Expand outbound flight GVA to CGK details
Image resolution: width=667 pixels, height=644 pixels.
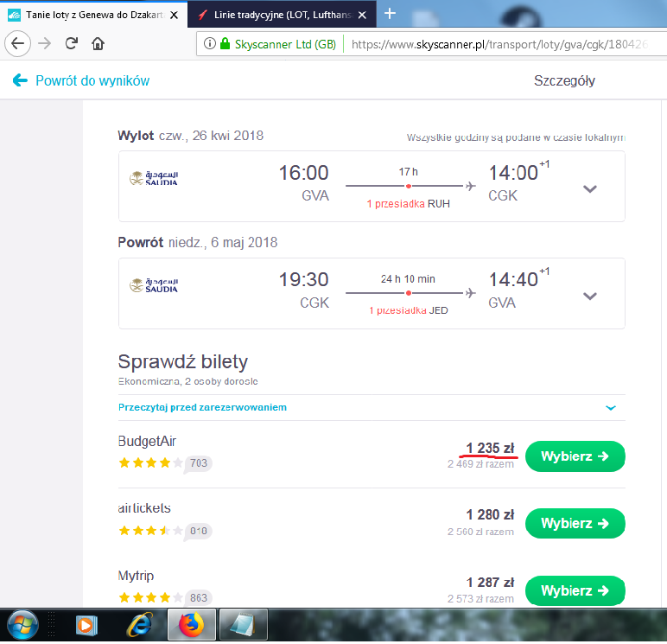(589, 189)
